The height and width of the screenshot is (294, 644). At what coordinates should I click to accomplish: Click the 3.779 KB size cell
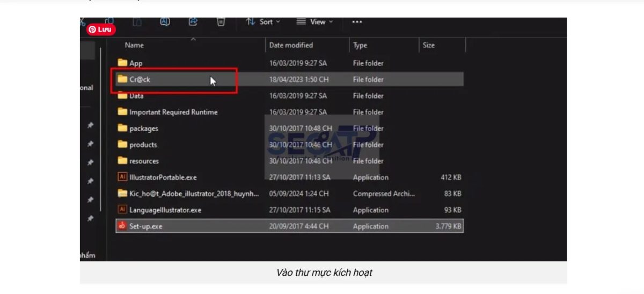click(448, 226)
